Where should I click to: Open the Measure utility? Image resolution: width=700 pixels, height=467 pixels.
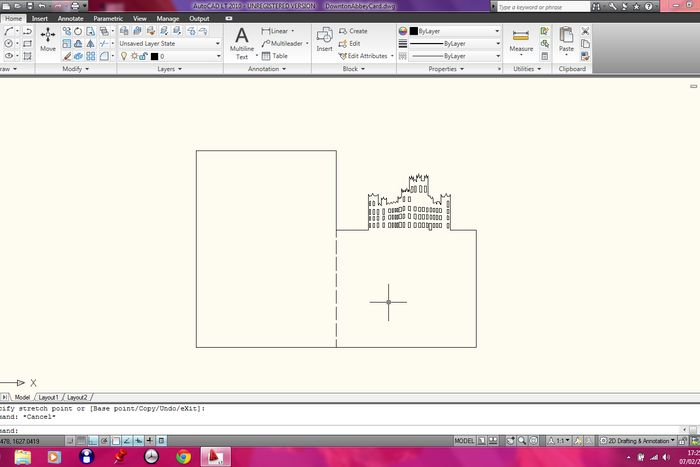(521, 39)
